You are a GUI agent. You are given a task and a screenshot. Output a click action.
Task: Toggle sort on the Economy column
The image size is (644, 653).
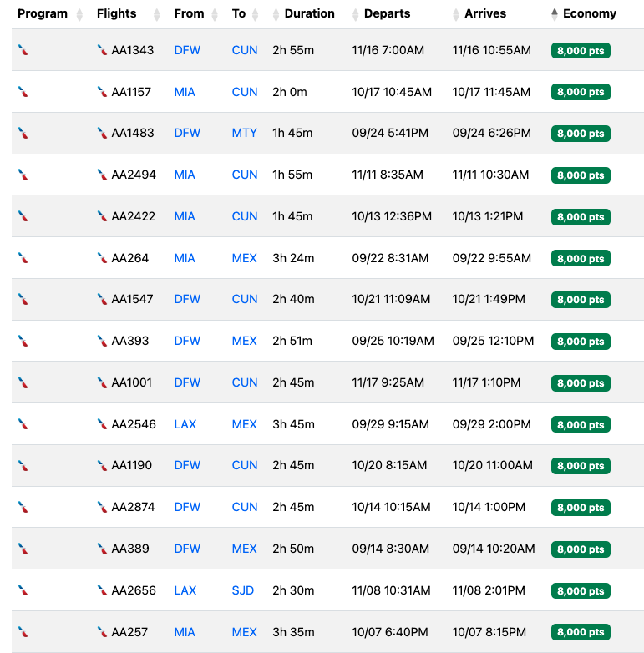pyautogui.click(x=554, y=14)
